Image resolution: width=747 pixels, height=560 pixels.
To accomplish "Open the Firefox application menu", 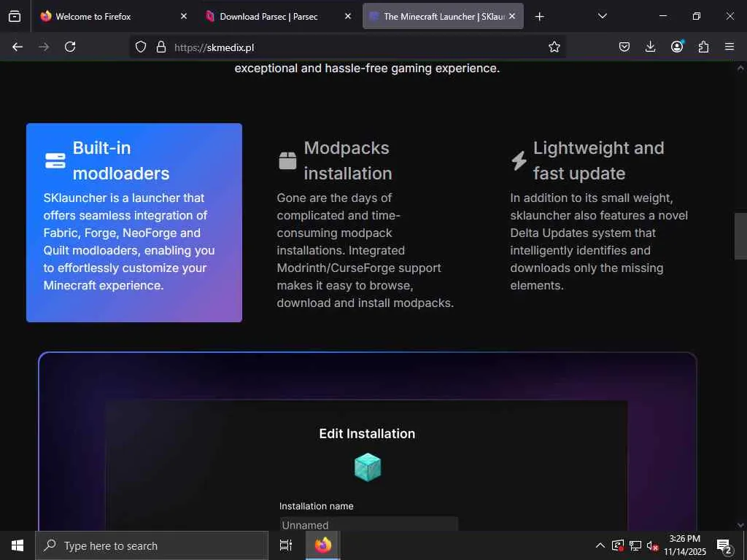I will (x=729, y=47).
